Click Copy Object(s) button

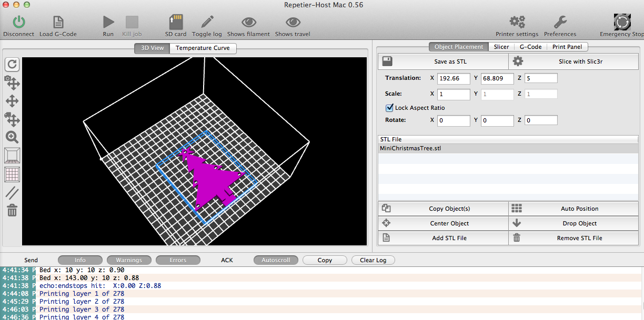pyautogui.click(x=443, y=209)
